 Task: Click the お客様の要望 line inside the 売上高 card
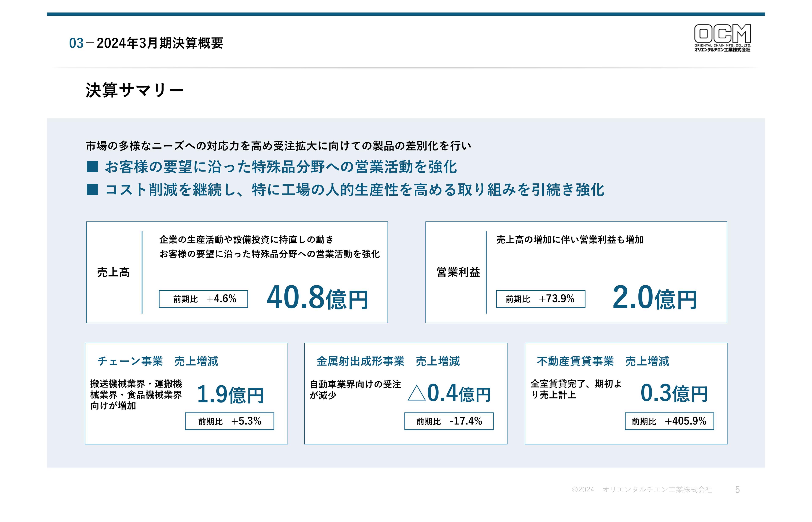(x=269, y=254)
